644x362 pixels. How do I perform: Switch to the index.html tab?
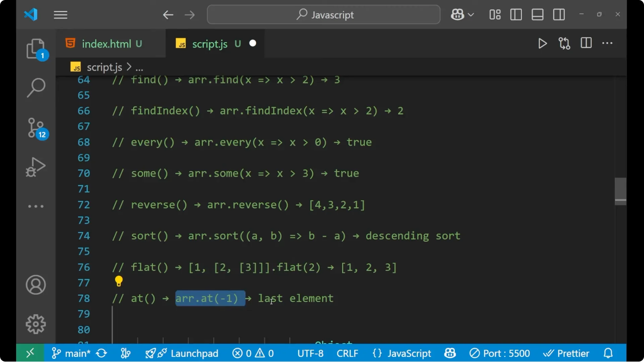(107, 43)
